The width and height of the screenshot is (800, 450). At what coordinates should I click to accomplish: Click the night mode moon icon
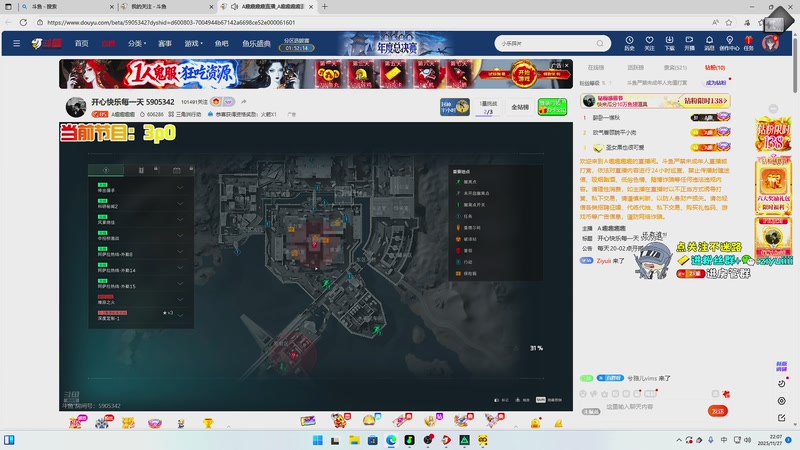[x=782, y=384]
